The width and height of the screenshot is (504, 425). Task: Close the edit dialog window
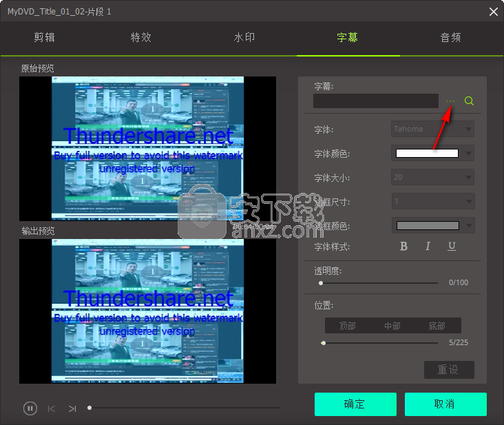tap(494, 12)
